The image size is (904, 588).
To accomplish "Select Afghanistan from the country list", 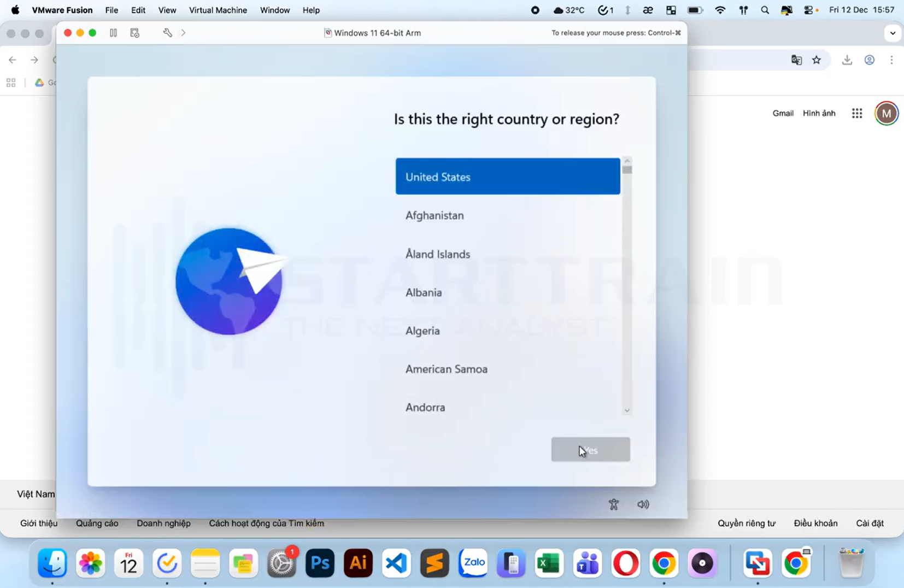I will point(434,215).
